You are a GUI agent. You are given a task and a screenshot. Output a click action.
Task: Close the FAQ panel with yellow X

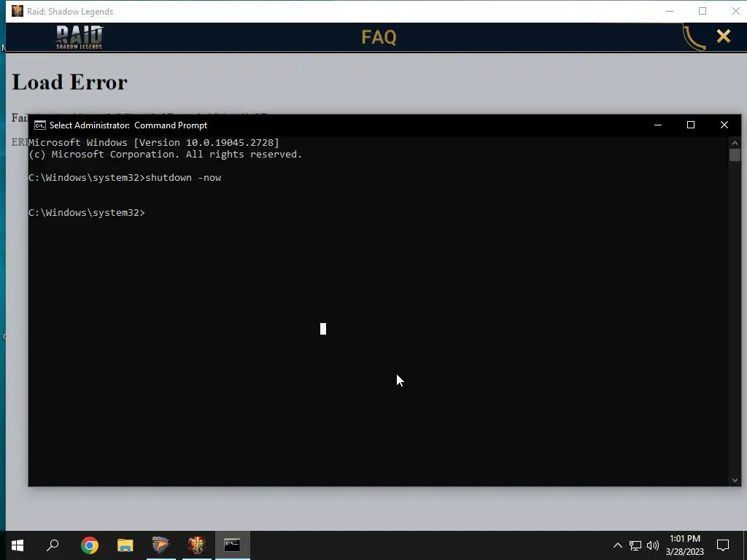(x=724, y=36)
